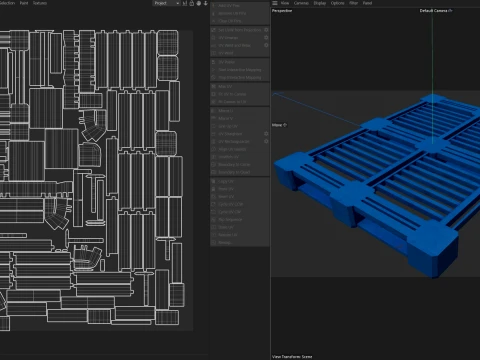
Task: Click the Add UV Pins command icon
Action: pyautogui.click(x=214, y=6)
